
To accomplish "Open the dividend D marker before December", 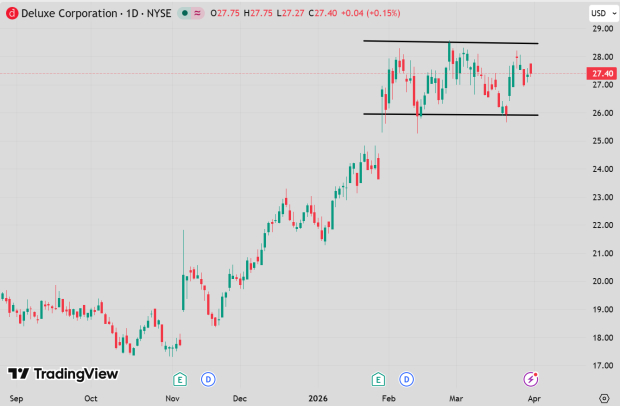I will [208, 378].
